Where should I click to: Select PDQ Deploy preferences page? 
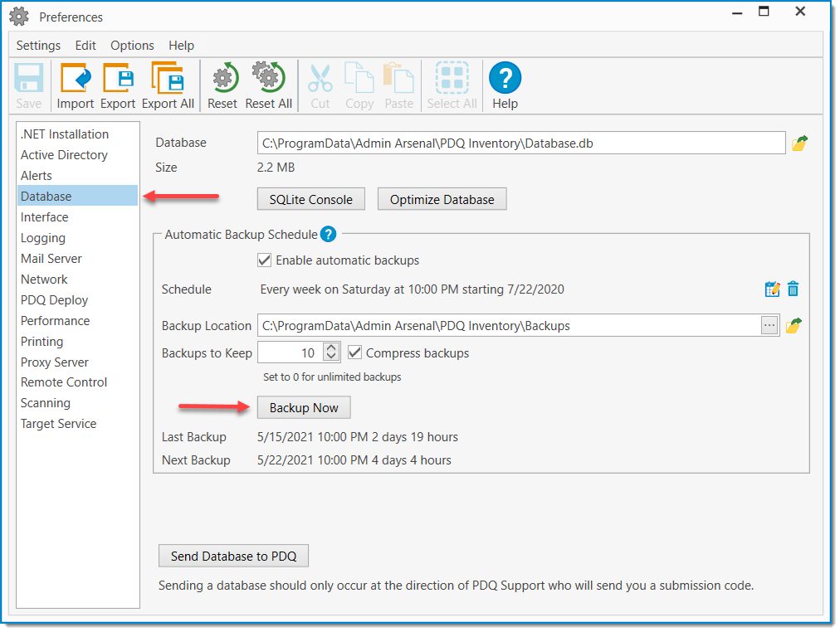[x=78, y=299]
